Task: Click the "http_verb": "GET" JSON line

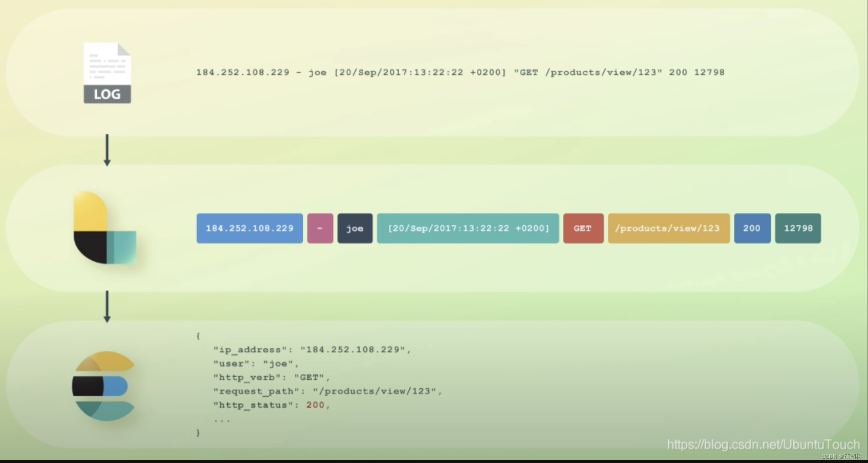Action: click(x=271, y=378)
